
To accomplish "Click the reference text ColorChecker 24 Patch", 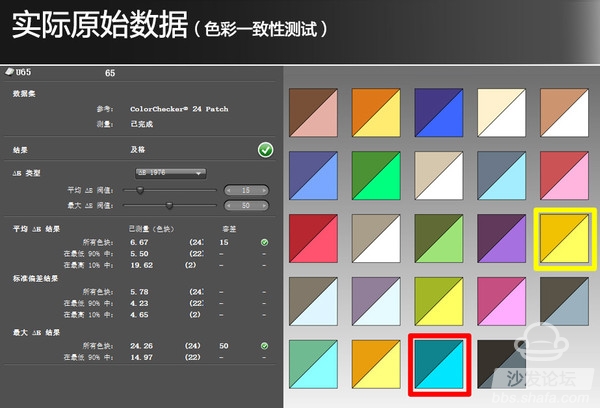I will coord(179,109).
